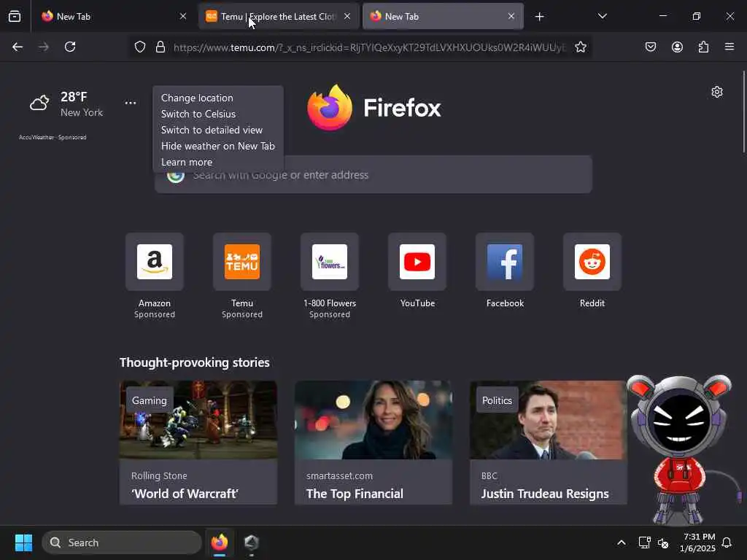The image size is (747, 560).
Task: Show hidden system tray icons
Action: point(622,542)
